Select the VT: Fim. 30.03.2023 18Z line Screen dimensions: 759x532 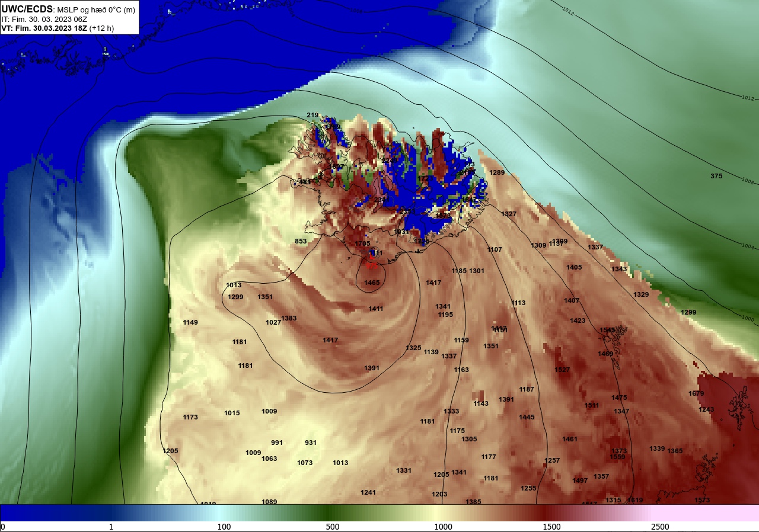pos(58,28)
